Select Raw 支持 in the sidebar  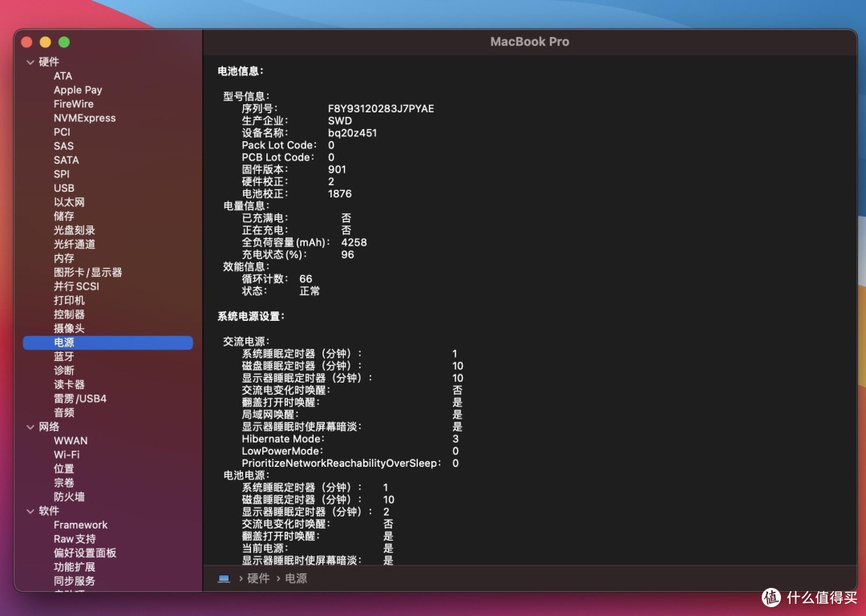point(75,539)
